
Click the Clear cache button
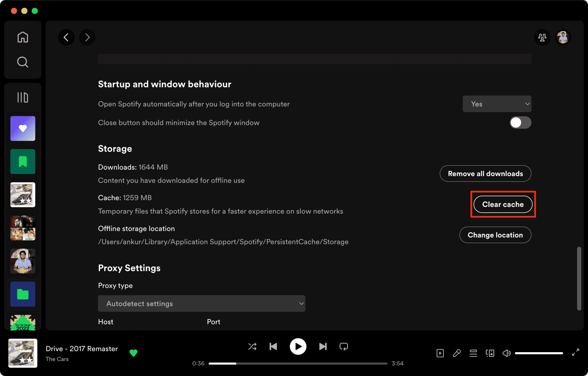[x=503, y=204]
